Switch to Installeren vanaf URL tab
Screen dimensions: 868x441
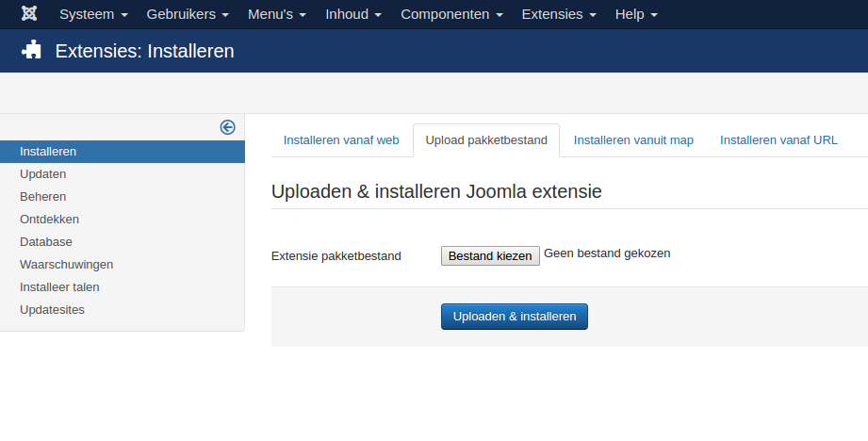click(778, 140)
